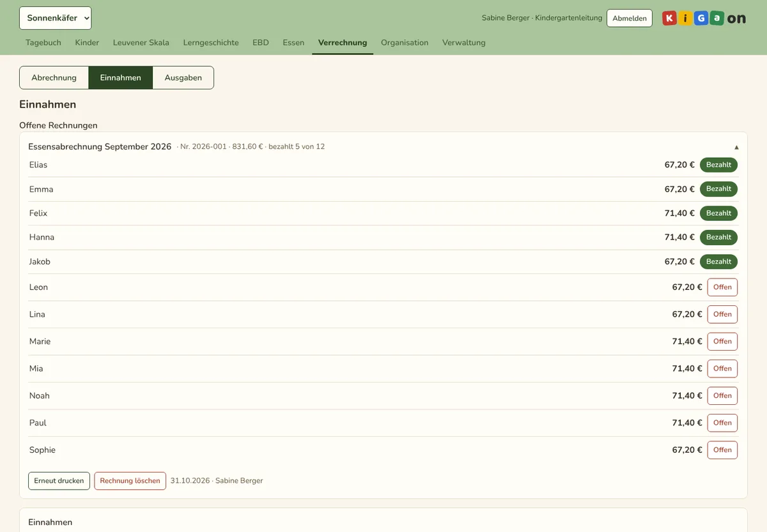
Task: Click Erneut drucken to reprint invoice
Action: 59,481
